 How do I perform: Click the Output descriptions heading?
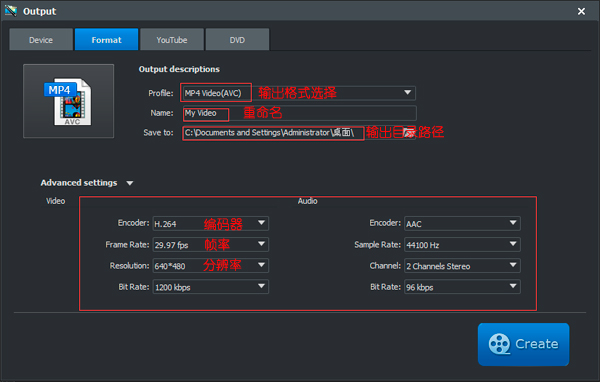pos(179,69)
